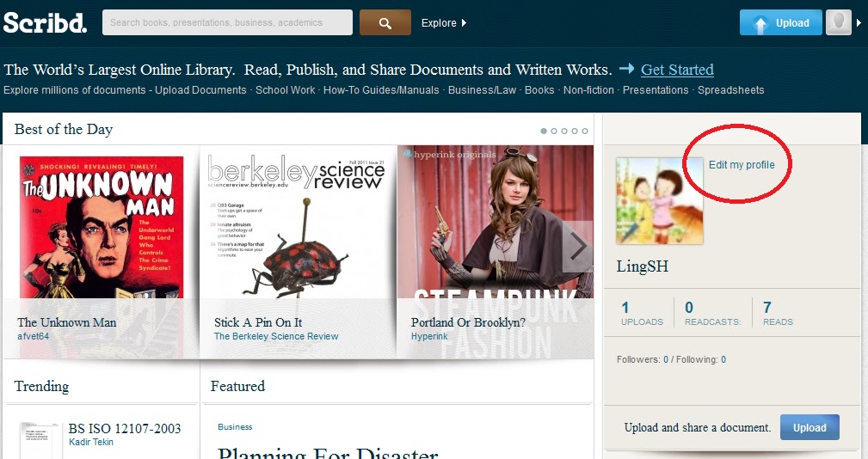Open the Explore menu
The image size is (868, 459).
coord(443,22)
